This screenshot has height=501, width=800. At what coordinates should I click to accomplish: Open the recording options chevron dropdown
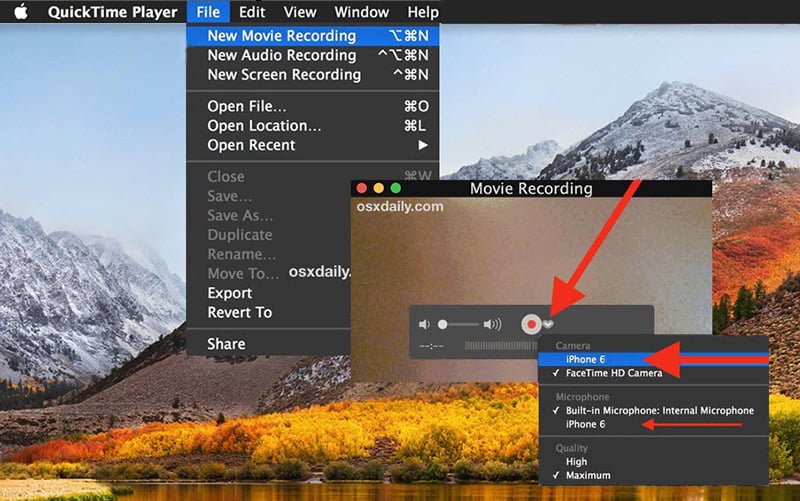pos(548,324)
